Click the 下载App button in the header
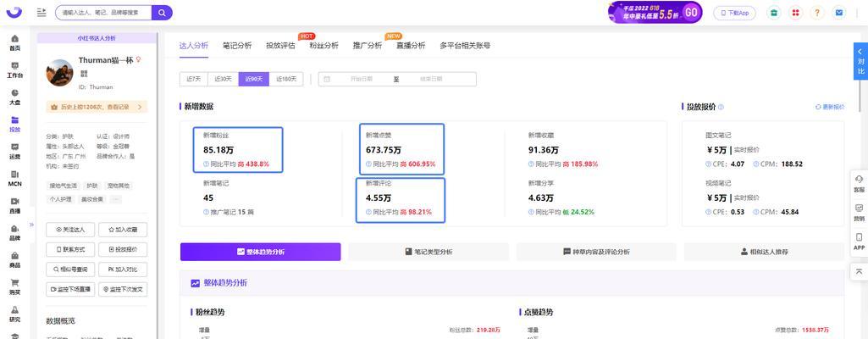Screen dimensions: 868x339 tap(734, 13)
